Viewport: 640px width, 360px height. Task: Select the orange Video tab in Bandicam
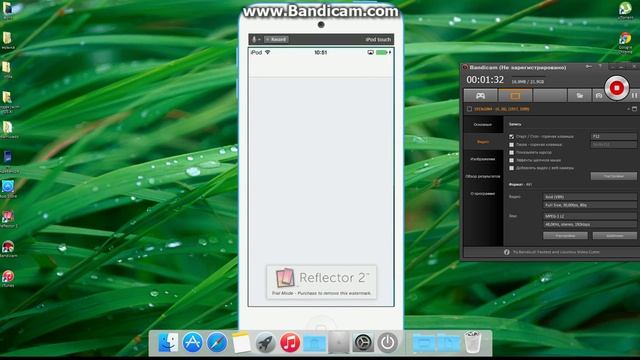483,142
